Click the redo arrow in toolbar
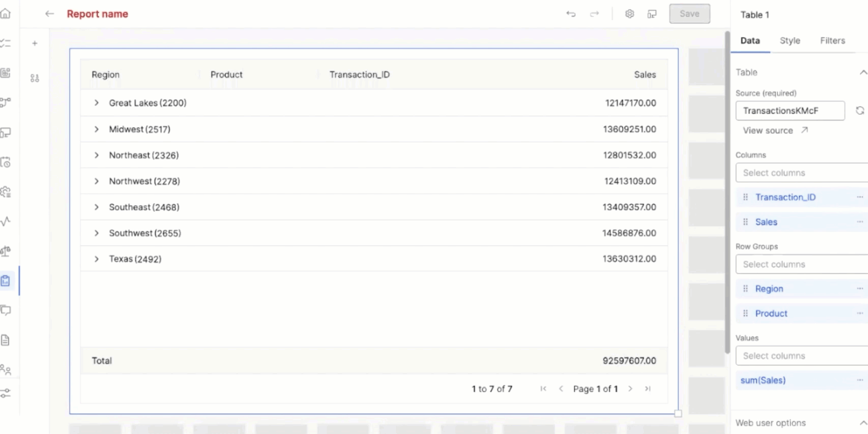868x434 pixels. coord(594,14)
